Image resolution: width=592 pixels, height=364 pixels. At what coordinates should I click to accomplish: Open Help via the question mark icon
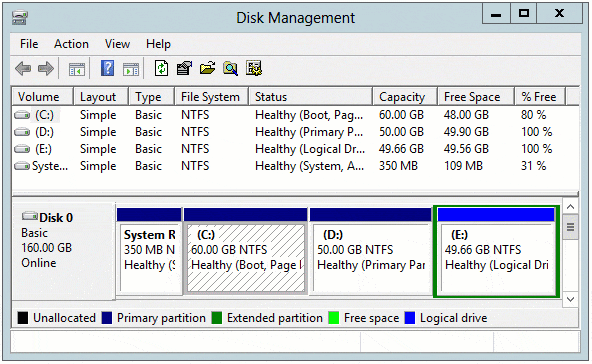pyautogui.click(x=108, y=68)
